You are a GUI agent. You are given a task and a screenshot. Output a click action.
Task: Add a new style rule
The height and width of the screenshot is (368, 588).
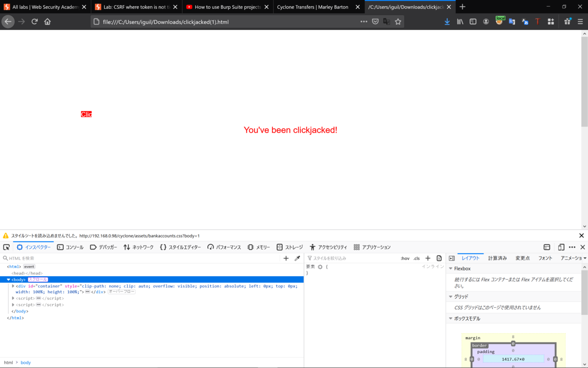click(428, 258)
